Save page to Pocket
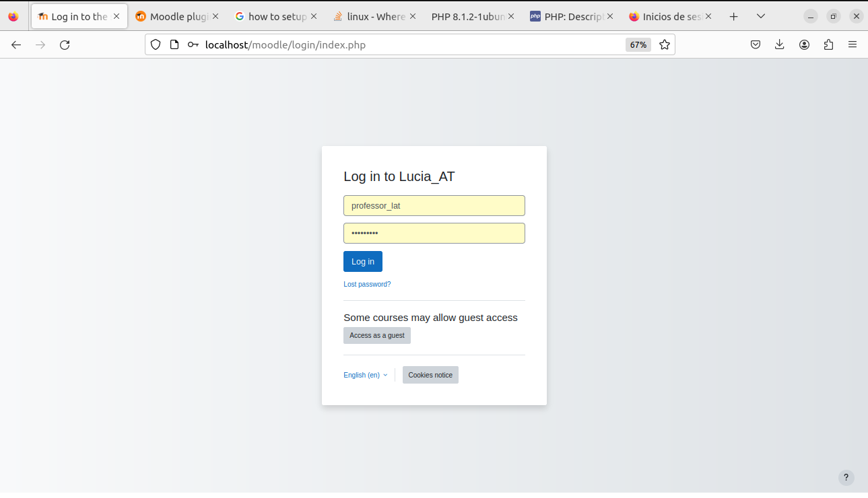The image size is (868, 498). coord(756,45)
